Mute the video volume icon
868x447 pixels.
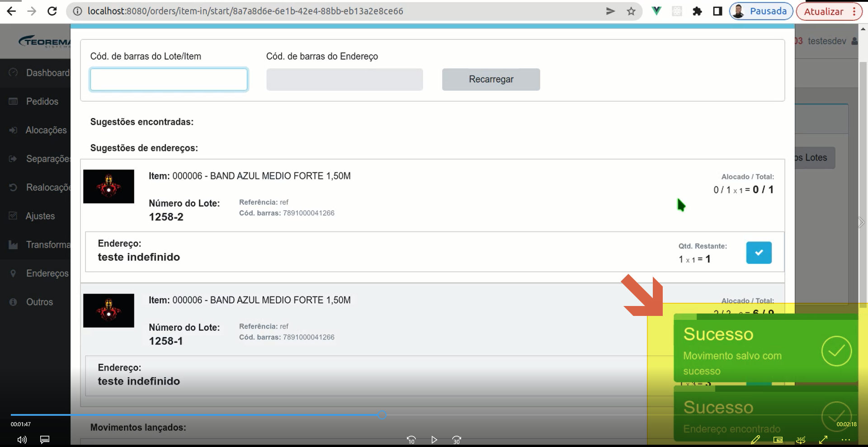[22, 440]
